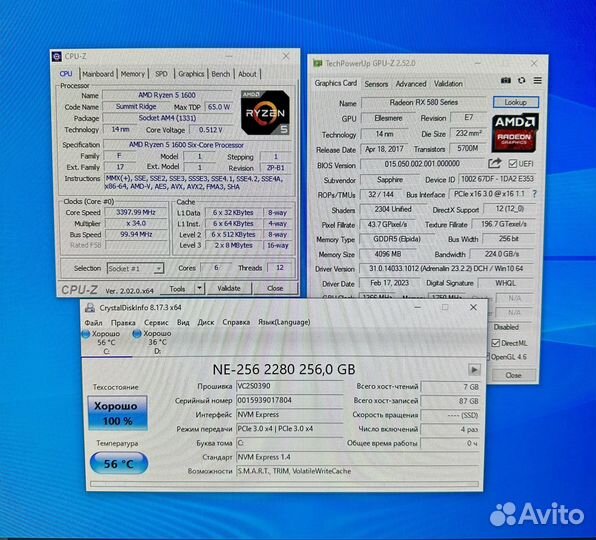Click the NE-256 2280 256,0 GB disk title
Screen dimensions: 596x540
click(284, 369)
